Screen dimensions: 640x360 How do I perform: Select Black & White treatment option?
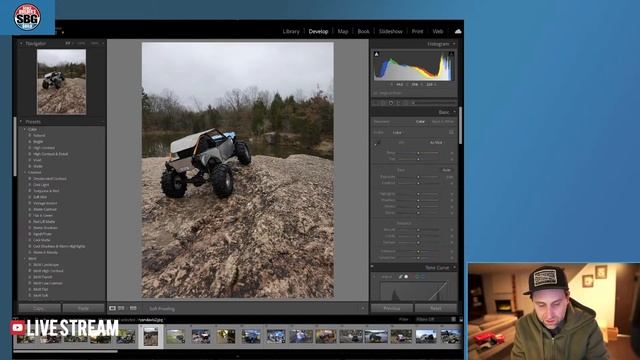(x=443, y=122)
